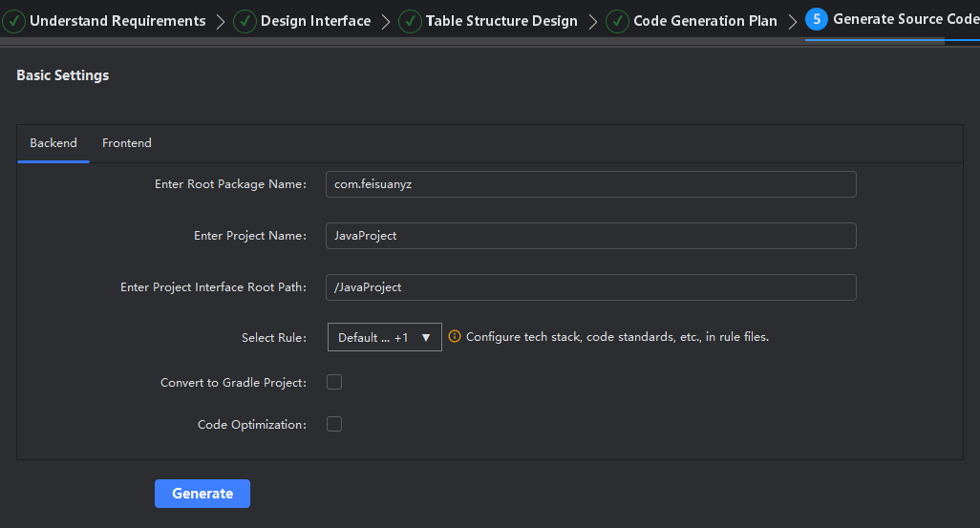Click the Project Interface Root Path field
This screenshot has width=980, height=528.
[590, 287]
